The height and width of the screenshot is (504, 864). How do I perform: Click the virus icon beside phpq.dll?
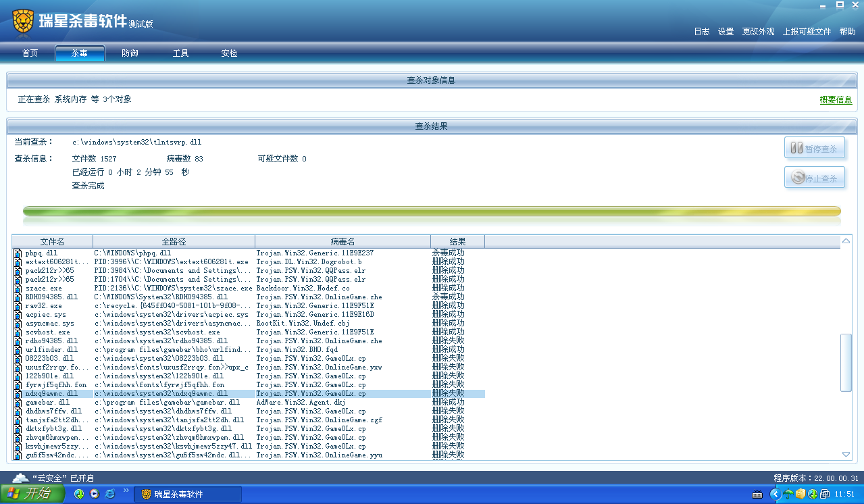click(18, 253)
